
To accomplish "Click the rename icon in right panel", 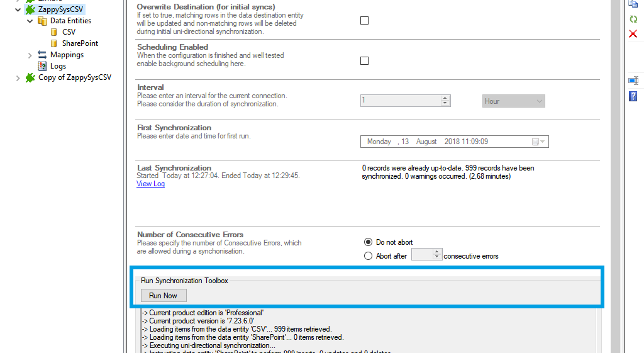I will (x=633, y=81).
